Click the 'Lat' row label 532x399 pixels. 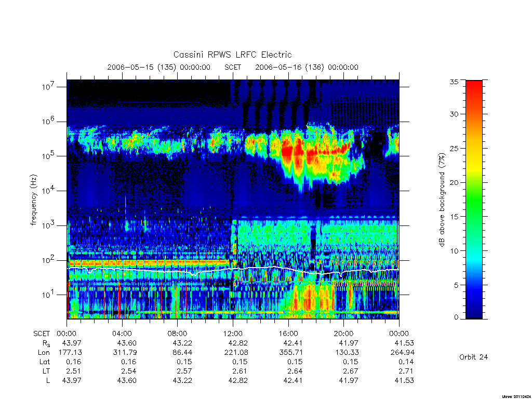45,362
